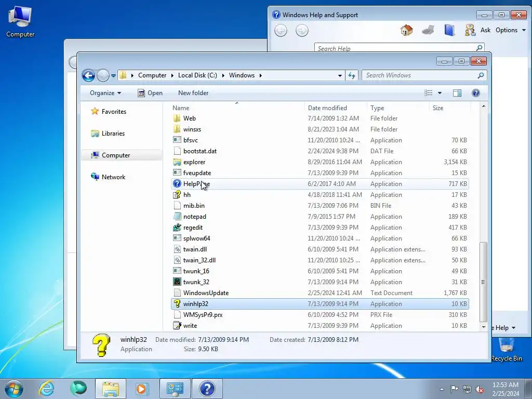Select the splwow64 icon
The width and height of the screenshot is (532, 399).
pos(177,238)
